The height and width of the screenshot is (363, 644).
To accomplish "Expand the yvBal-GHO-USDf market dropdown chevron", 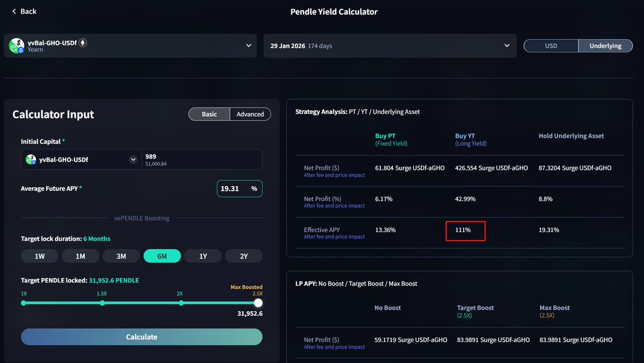I will click(248, 46).
